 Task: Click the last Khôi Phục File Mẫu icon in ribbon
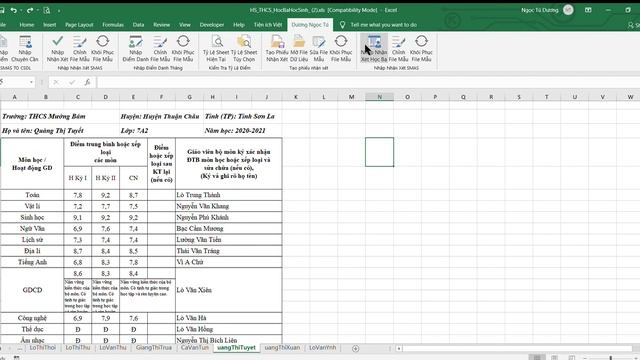(421, 48)
